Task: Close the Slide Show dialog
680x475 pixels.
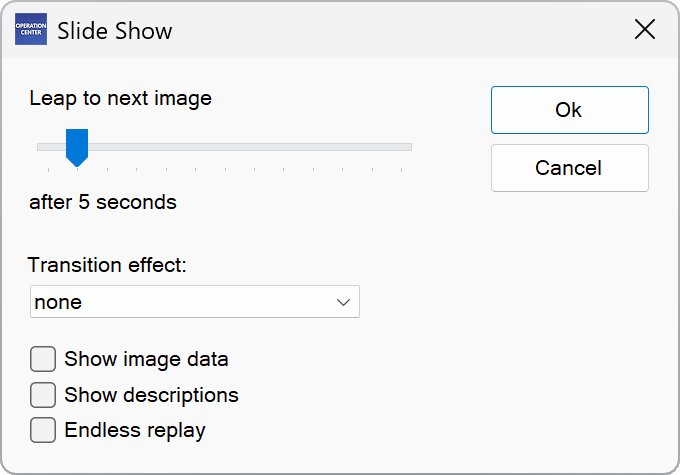Action: coord(645,30)
